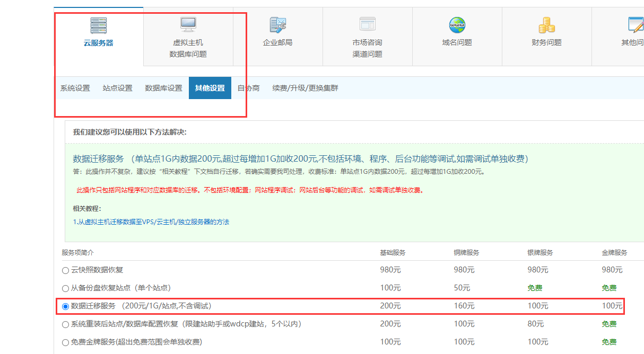
Task: Click the enterprise mailbox icon
Action: tap(277, 24)
